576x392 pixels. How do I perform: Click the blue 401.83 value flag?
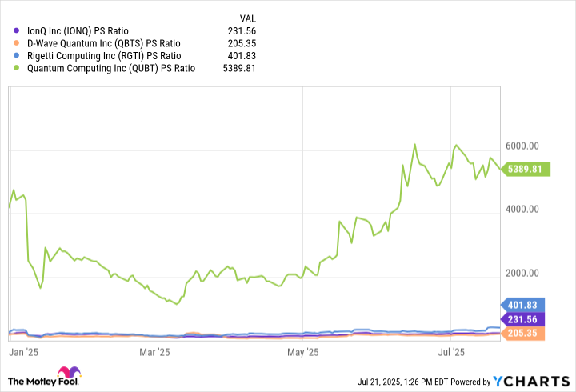point(524,304)
